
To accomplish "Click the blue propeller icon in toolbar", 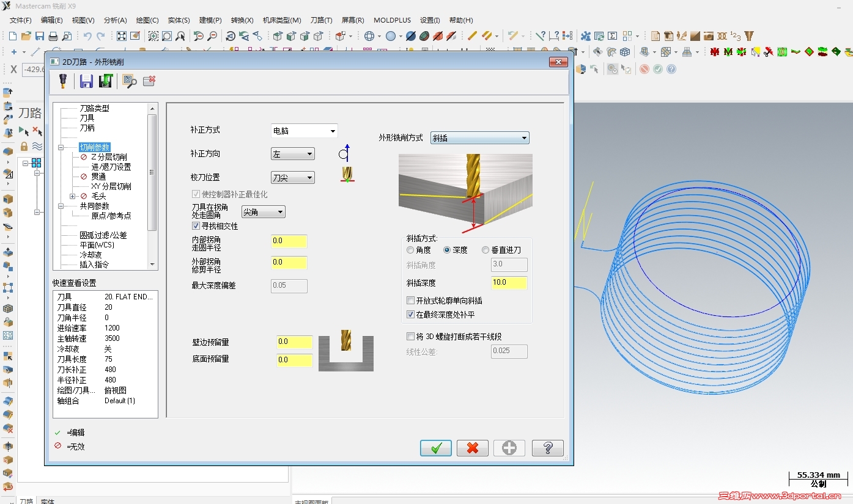I will click(586, 36).
